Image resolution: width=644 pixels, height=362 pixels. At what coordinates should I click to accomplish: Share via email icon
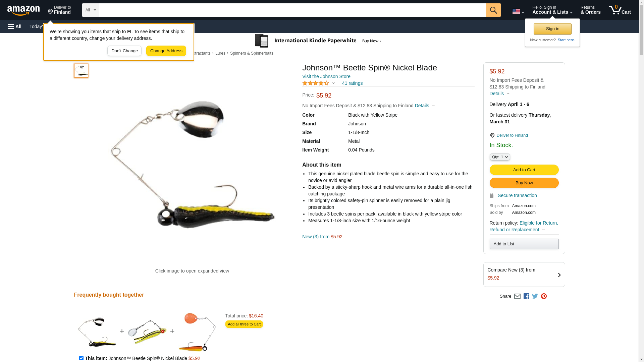(x=517, y=296)
